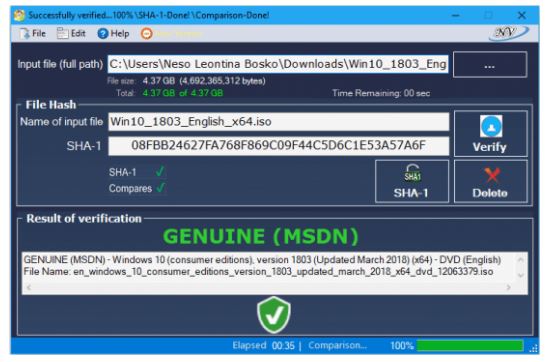
Task: Click the green check next to Compares
Action: pyautogui.click(x=161, y=188)
